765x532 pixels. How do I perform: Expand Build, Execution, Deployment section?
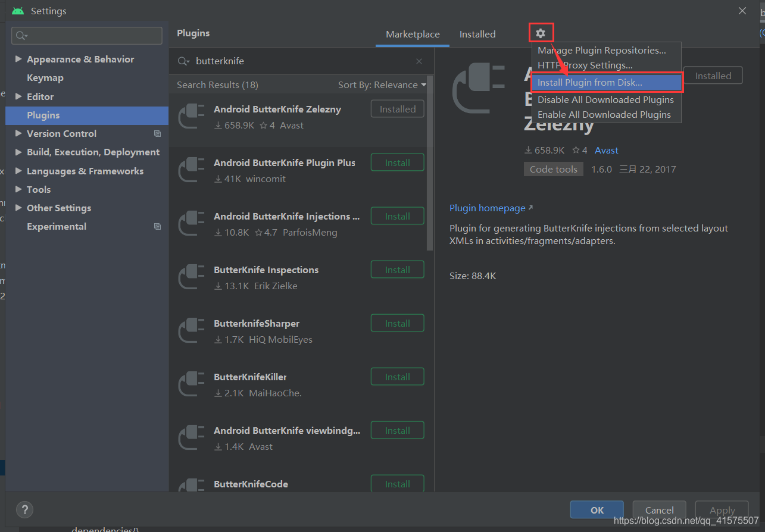pos(18,152)
